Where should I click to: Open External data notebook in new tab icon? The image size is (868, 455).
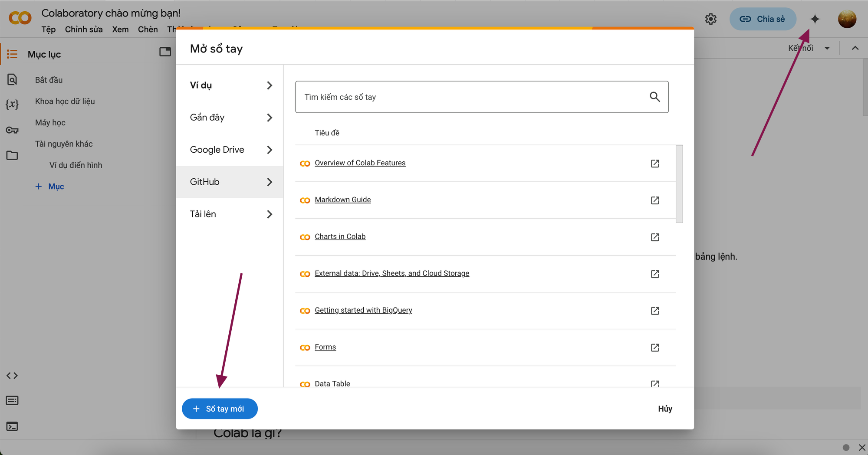pyautogui.click(x=655, y=274)
